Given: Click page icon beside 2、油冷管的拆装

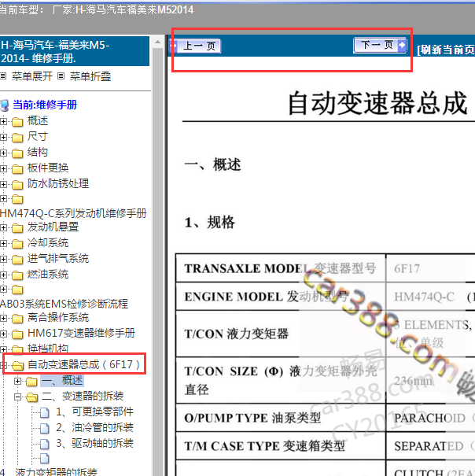Looking at the screenshot, I should pyautogui.click(x=45, y=428).
